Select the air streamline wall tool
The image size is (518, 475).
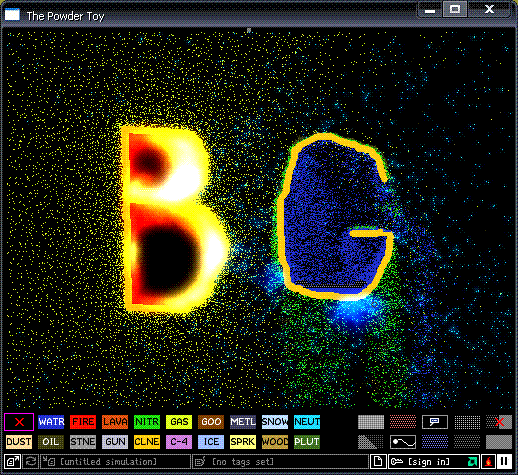click(403, 442)
